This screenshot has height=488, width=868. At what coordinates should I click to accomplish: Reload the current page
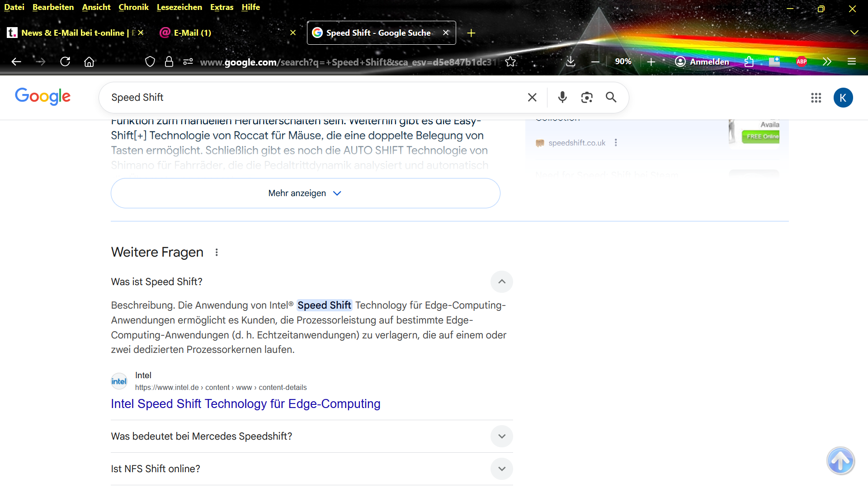pyautogui.click(x=65, y=62)
